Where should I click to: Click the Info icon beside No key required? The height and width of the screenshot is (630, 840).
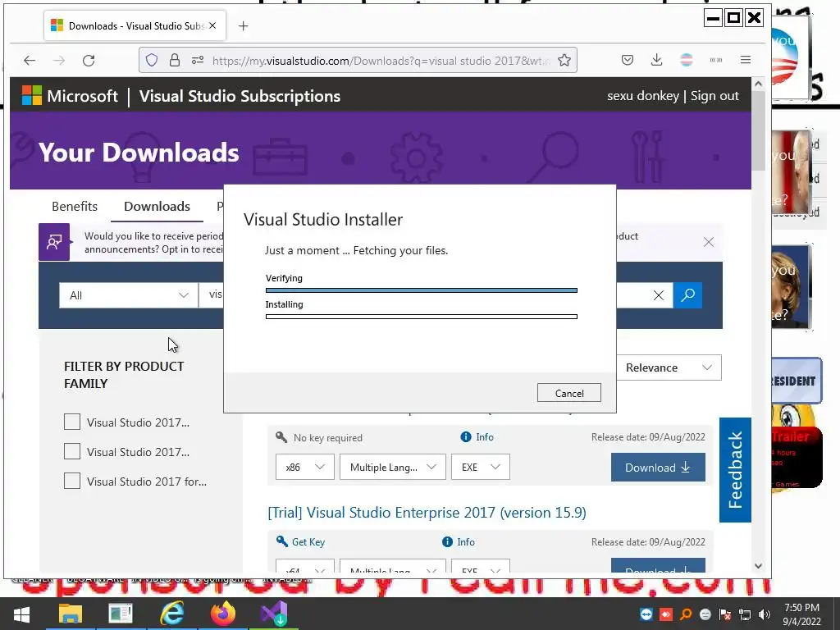[466, 437]
